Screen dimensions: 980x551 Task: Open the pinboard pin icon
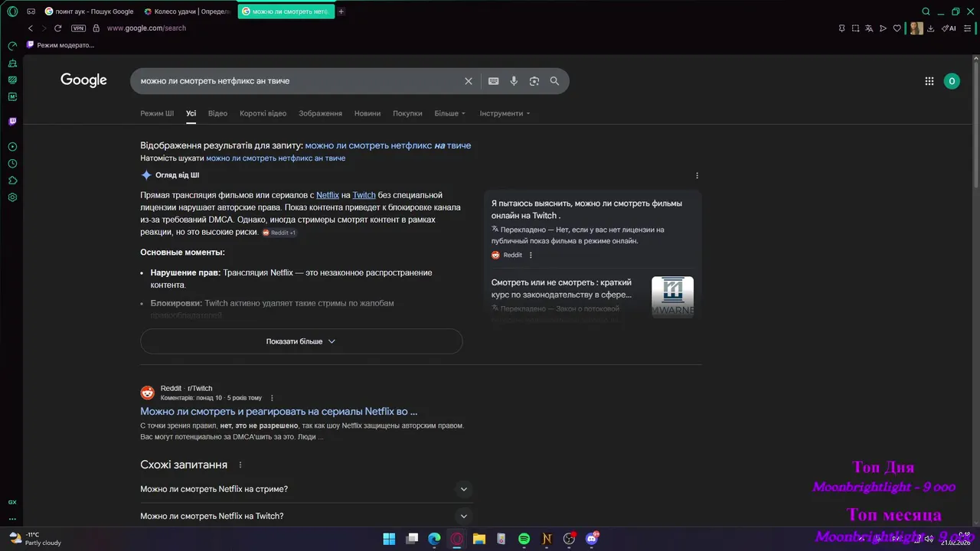tap(841, 28)
